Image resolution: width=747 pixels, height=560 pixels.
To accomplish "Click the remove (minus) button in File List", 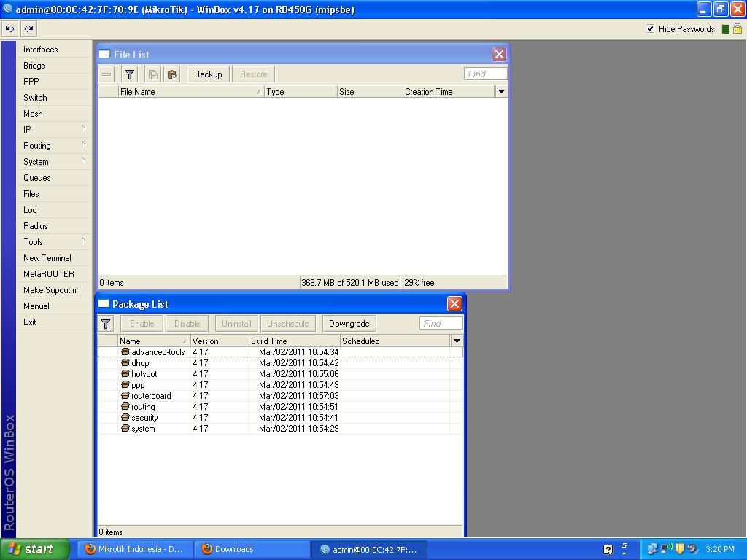I will tap(107, 74).
